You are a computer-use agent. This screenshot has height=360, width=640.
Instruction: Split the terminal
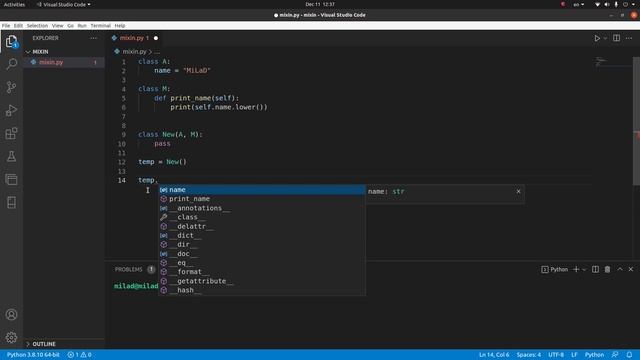pos(596,269)
